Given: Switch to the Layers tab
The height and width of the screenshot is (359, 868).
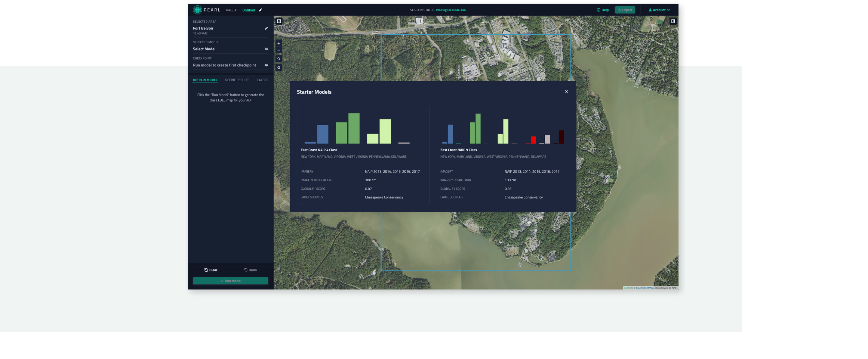Looking at the screenshot, I should coord(263,80).
